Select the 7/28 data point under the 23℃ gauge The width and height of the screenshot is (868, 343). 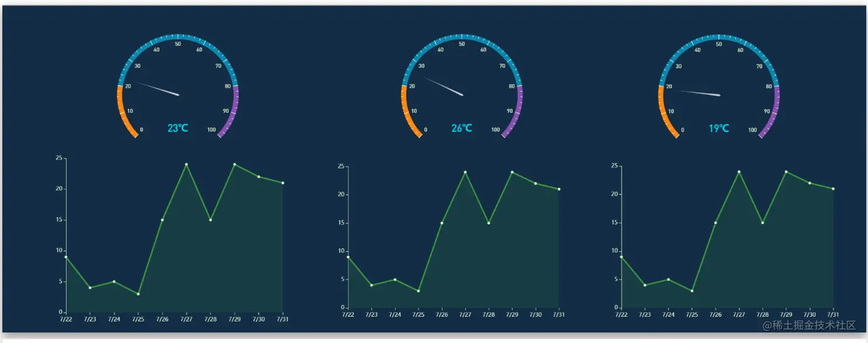click(210, 220)
